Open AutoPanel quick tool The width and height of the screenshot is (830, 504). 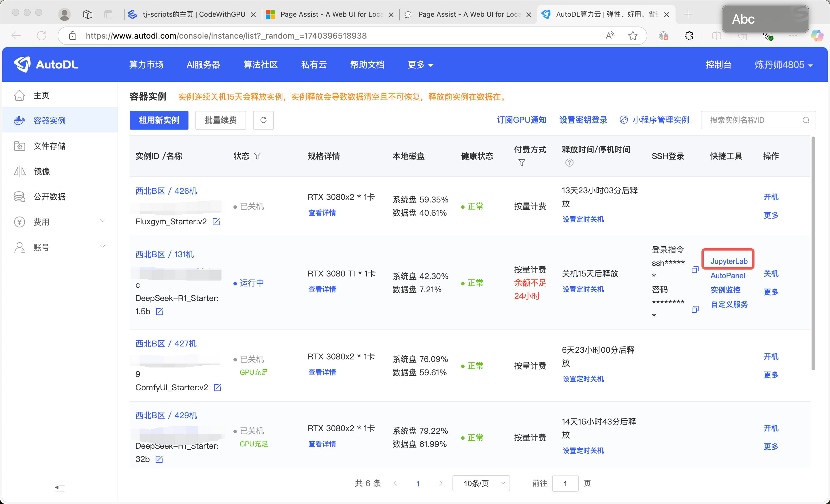pyautogui.click(x=728, y=275)
